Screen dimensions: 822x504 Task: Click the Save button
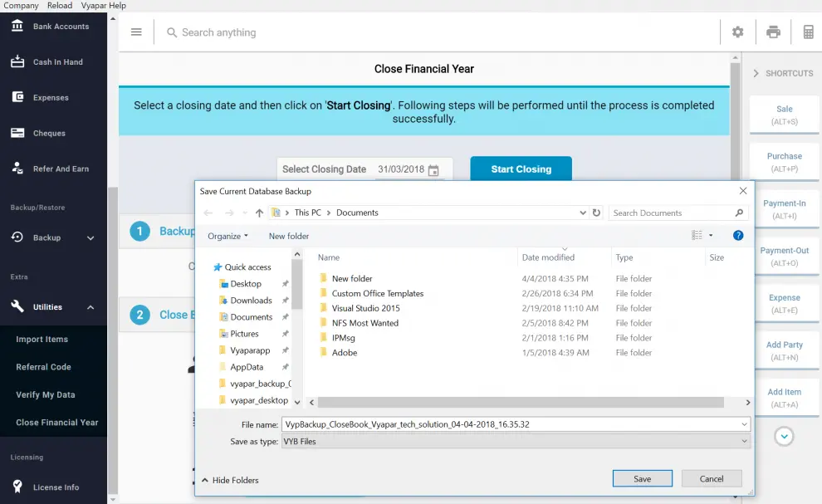[642, 478]
